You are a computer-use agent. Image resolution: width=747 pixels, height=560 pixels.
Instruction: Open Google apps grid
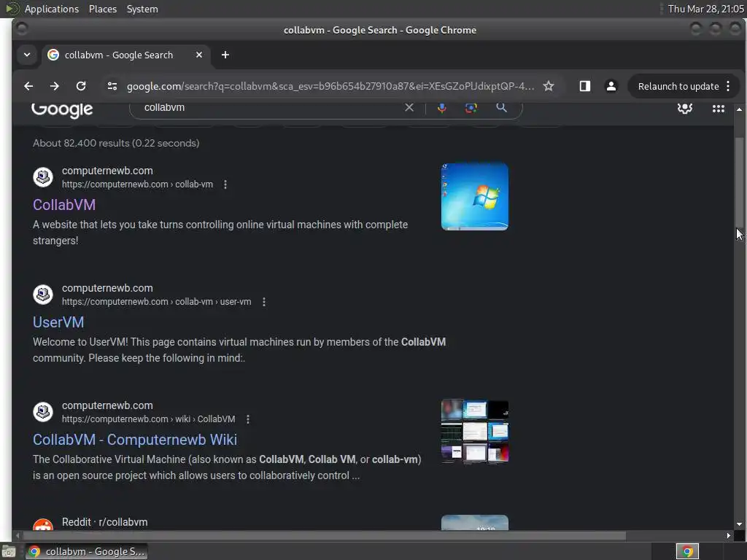point(718,109)
